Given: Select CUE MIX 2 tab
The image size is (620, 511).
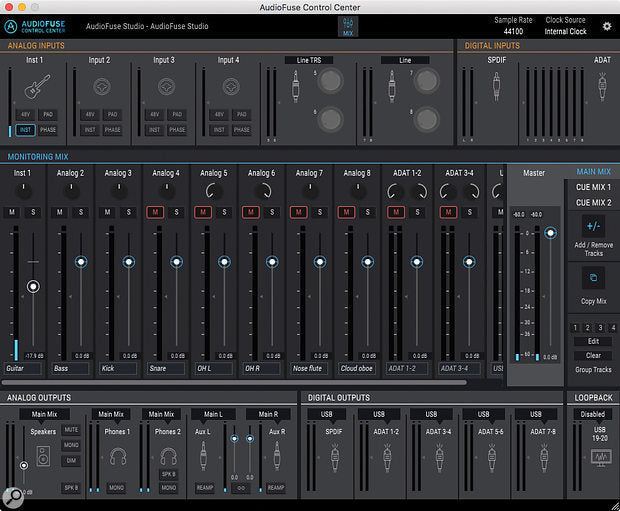Looking at the screenshot, I should [593, 203].
